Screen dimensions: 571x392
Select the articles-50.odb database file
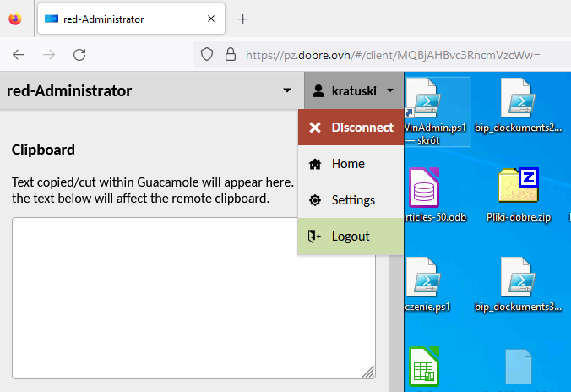pyautogui.click(x=436, y=194)
